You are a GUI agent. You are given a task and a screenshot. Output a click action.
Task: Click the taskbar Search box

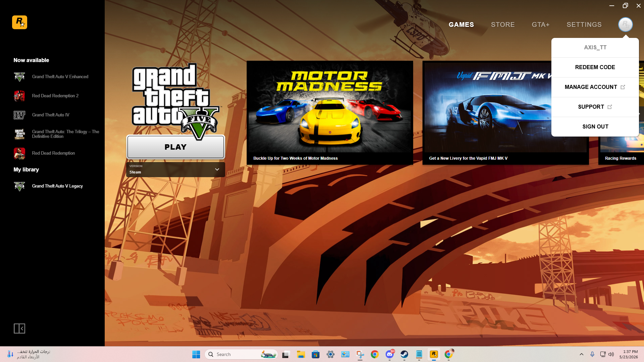[x=241, y=354]
